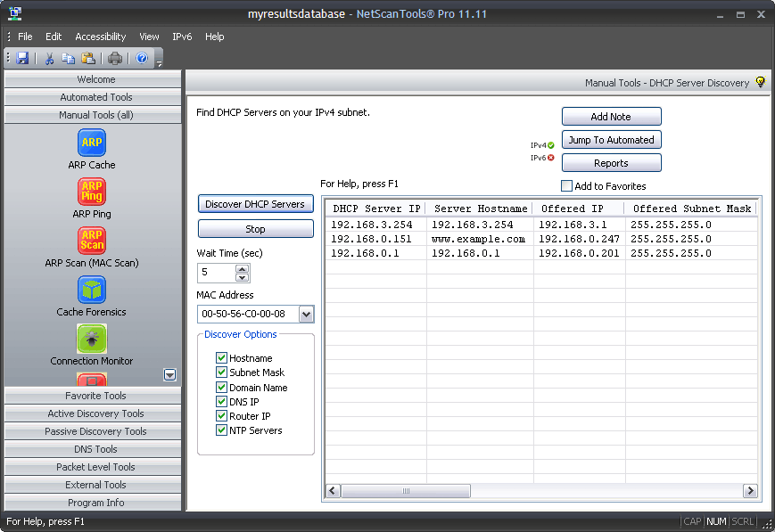Expand the External Tools section
775x532 pixels.
point(93,485)
